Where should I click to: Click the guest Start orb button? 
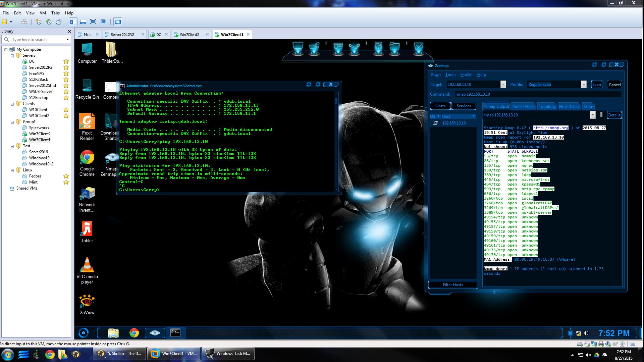(83, 333)
